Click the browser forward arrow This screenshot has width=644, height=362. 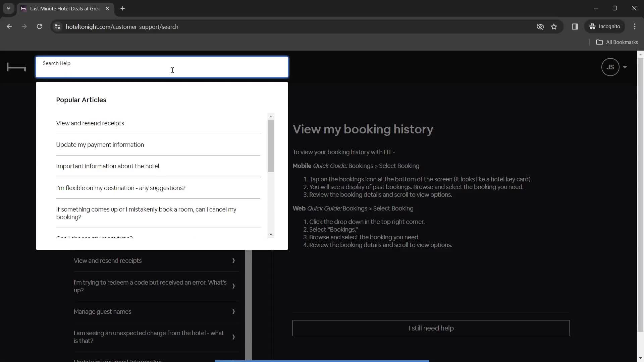click(x=24, y=26)
